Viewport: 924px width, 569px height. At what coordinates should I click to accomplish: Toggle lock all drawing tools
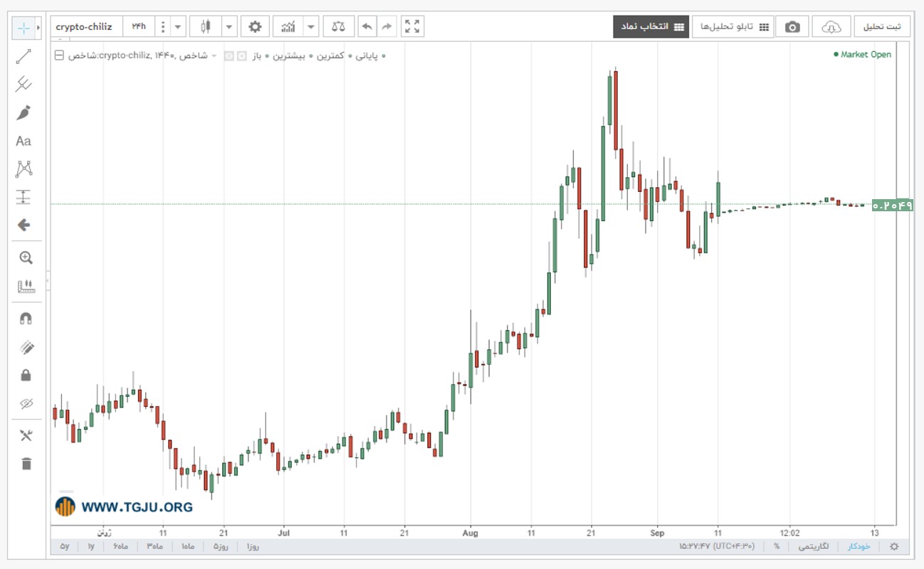(26, 375)
